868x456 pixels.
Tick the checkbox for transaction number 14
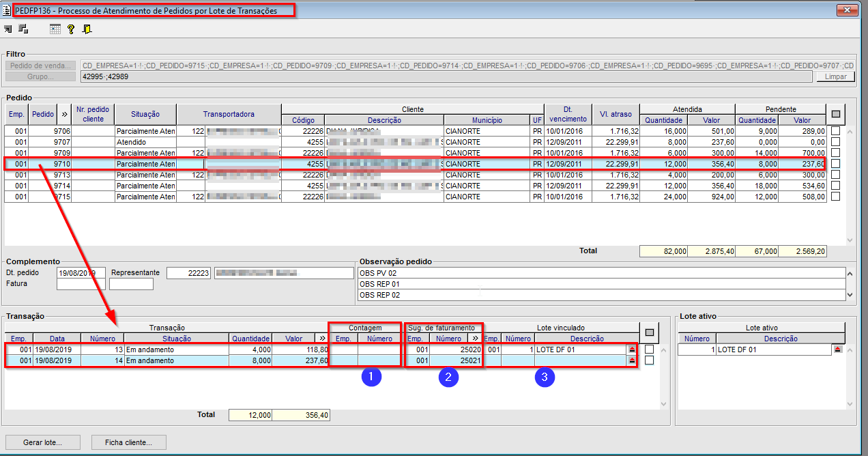(x=649, y=360)
